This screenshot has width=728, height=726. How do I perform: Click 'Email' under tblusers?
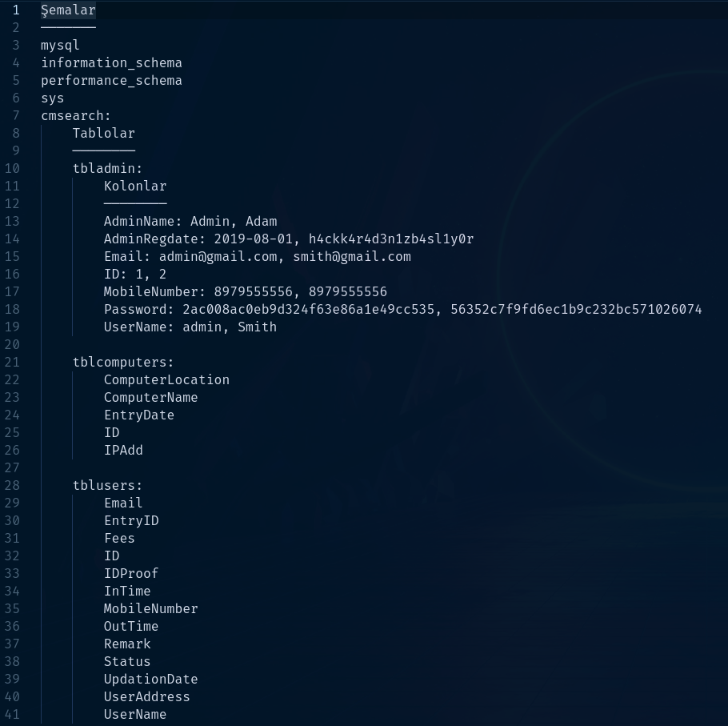point(123,503)
